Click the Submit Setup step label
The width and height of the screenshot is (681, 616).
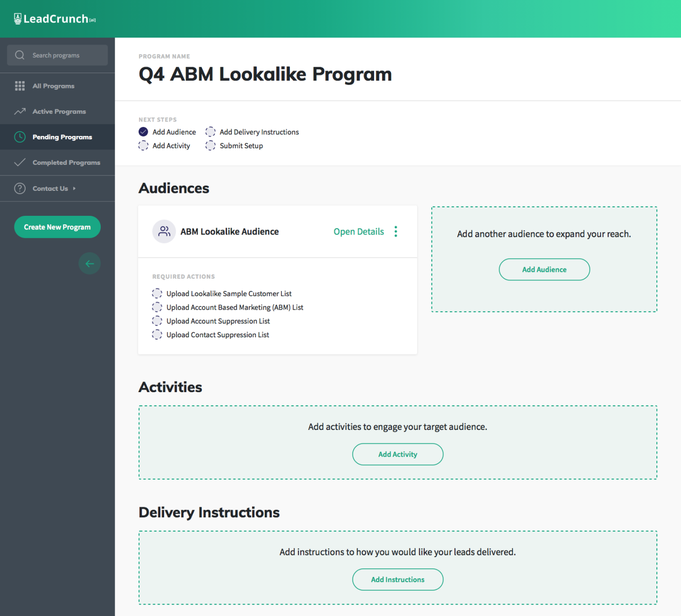[x=241, y=146]
